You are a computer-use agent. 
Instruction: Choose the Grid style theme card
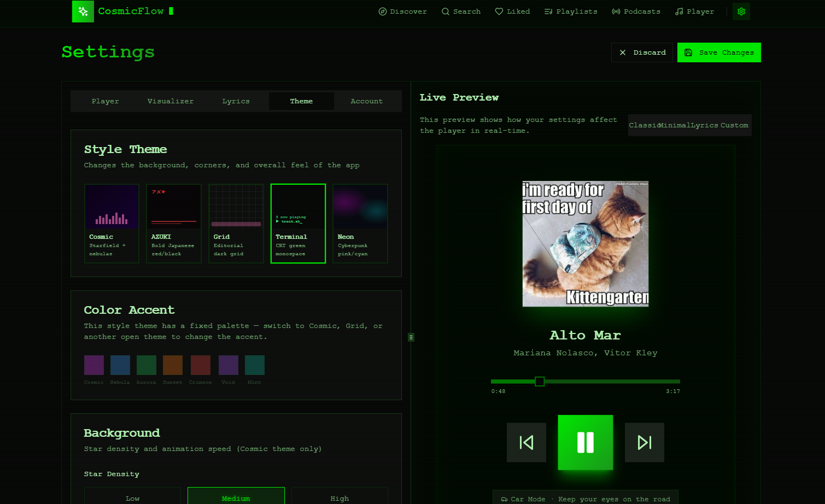[236, 224]
